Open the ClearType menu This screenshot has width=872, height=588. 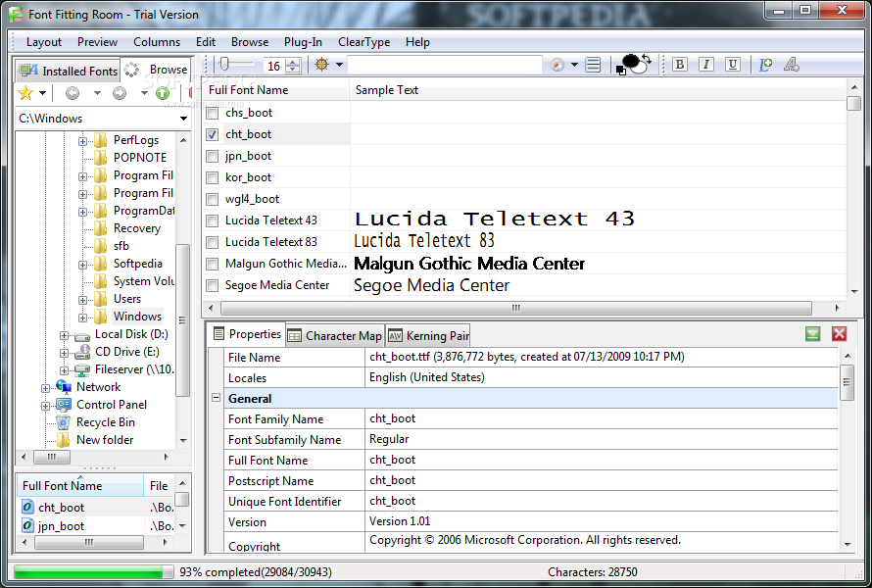coord(363,42)
